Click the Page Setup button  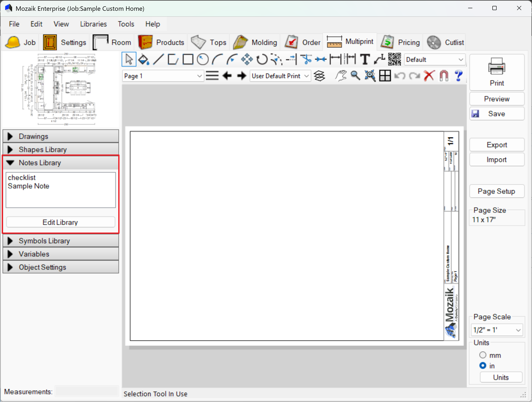[496, 191]
